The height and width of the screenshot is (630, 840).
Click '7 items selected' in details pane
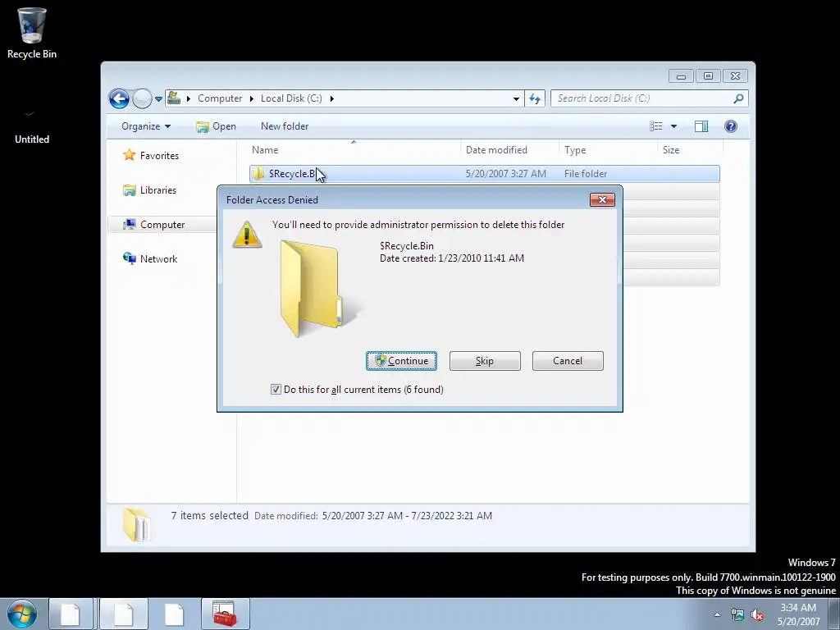click(209, 515)
